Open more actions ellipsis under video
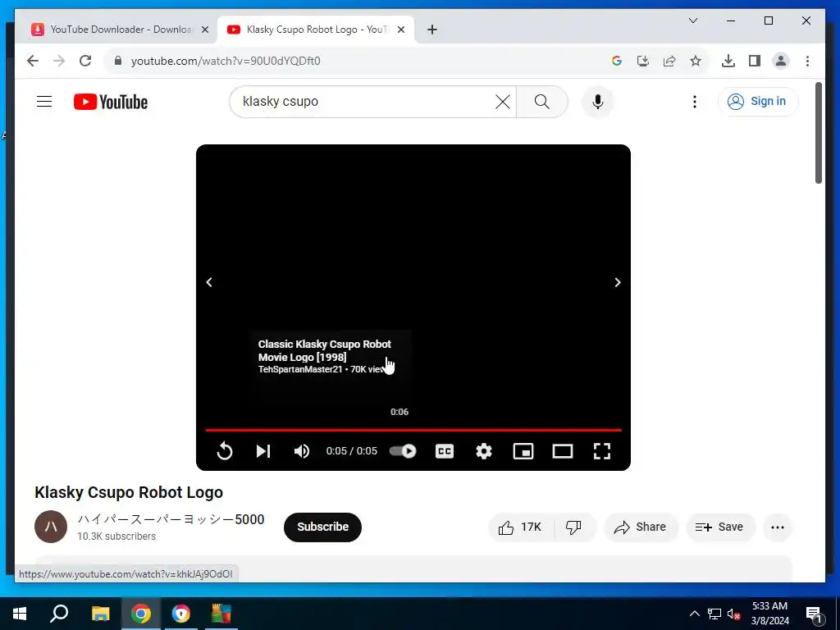840x630 pixels. point(778,527)
